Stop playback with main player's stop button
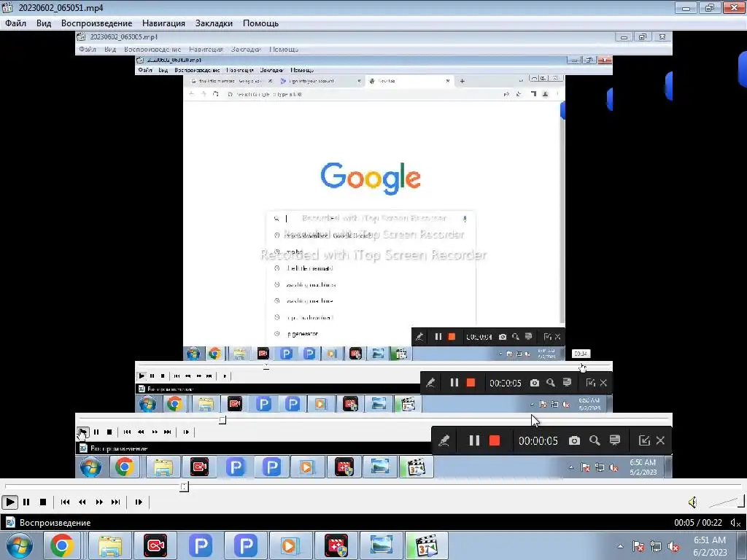The width and height of the screenshot is (747, 560). coord(43,502)
